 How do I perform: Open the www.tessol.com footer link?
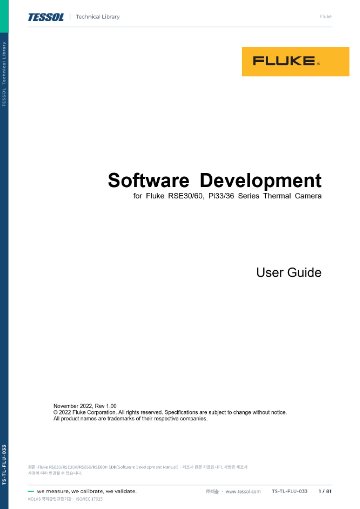[x=243, y=491]
